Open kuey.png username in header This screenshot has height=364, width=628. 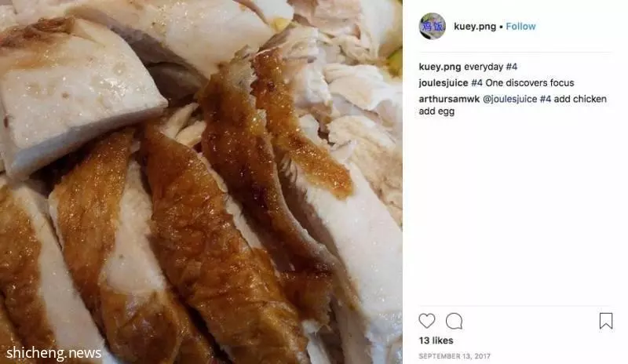(475, 27)
